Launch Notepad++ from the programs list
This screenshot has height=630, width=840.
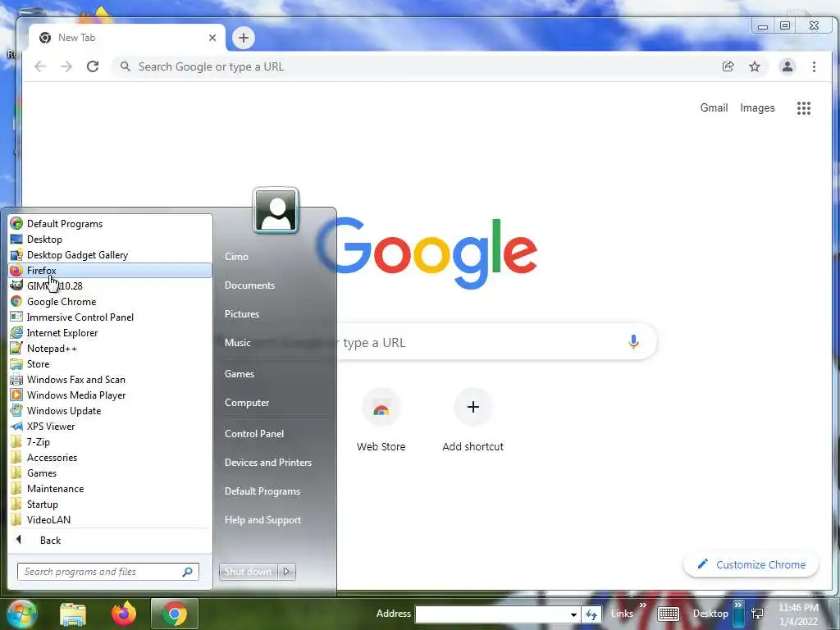click(111, 348)
